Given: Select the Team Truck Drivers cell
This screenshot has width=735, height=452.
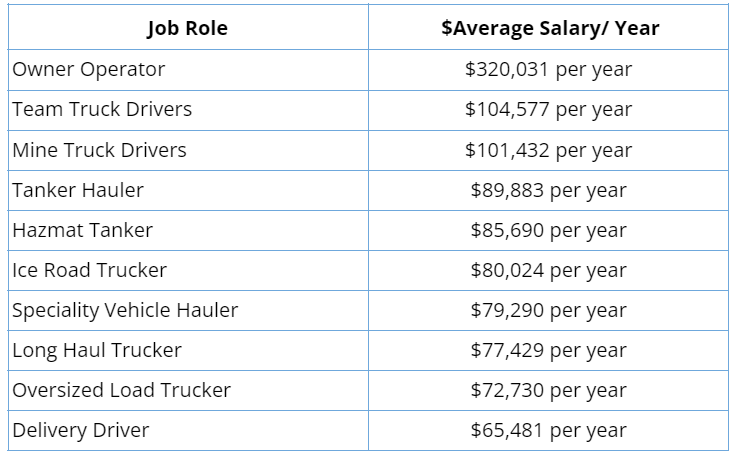Looking at the screenshot, I should pos(102,110).
